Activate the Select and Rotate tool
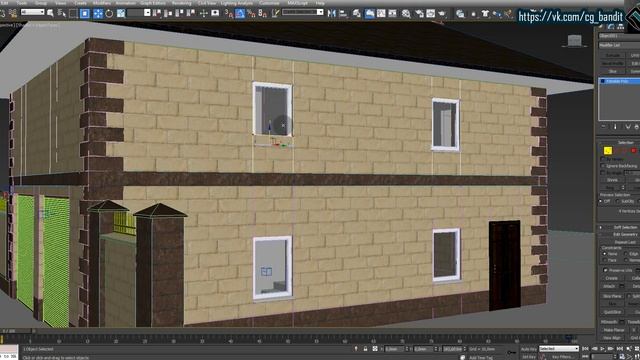This screenshot has height=360, width=640. [109, 13]
